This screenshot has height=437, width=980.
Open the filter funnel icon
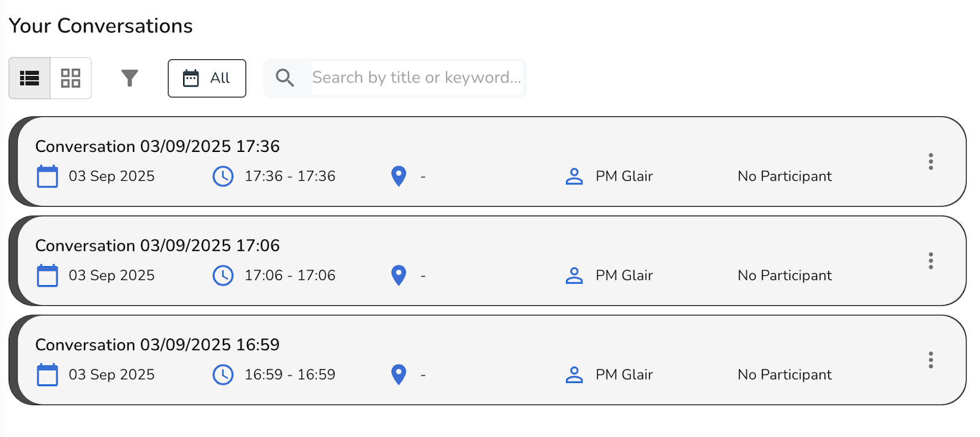click(129, 78)
